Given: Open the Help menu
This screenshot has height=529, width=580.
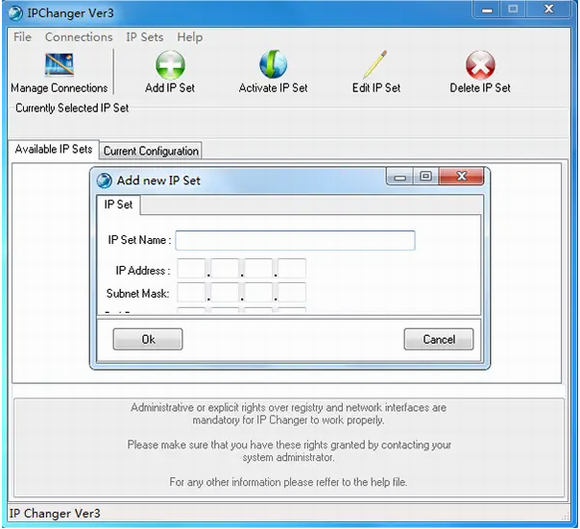Looking at the screenshot, I should click(190, 37).
